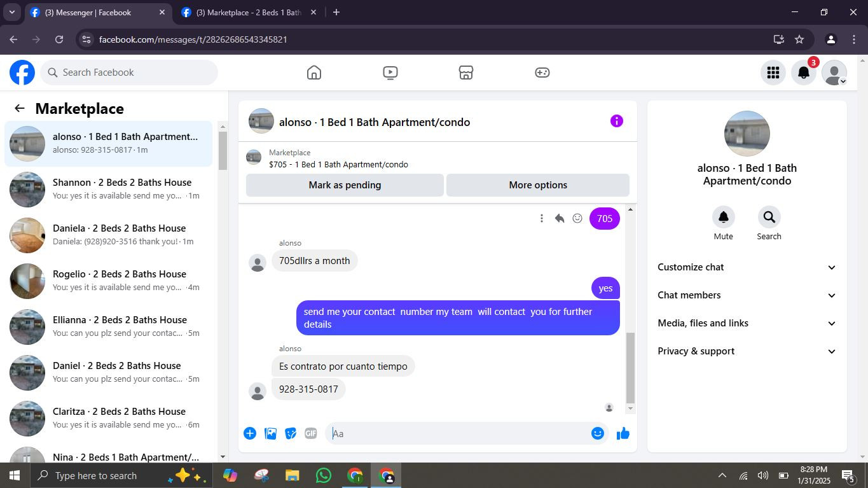Select the alonso 1 Bed 1 Bath chat

(x=109, y=144)
